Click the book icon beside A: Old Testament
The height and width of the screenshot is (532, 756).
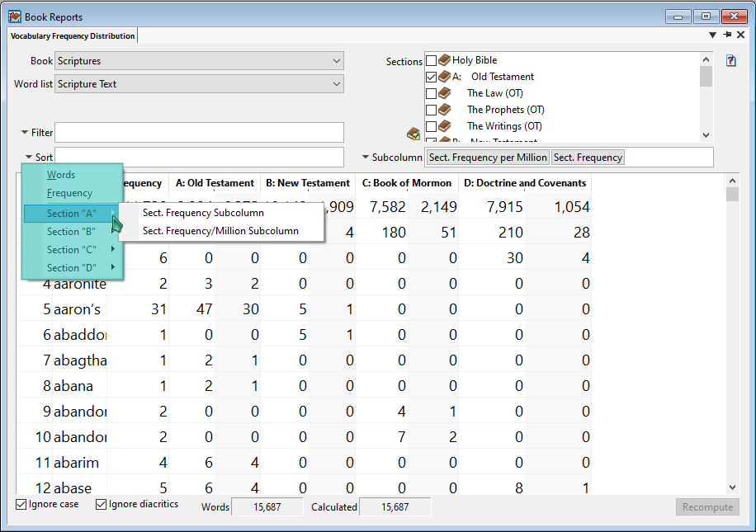444,77
